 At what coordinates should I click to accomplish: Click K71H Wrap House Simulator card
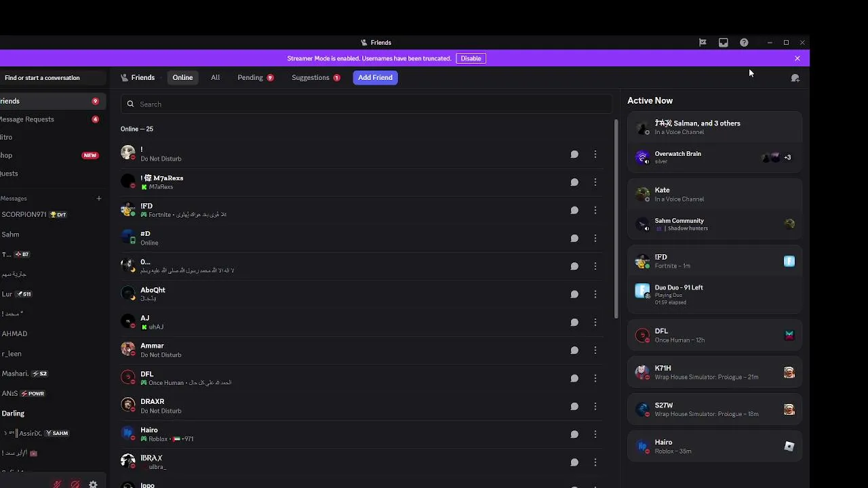pos(715,372)
